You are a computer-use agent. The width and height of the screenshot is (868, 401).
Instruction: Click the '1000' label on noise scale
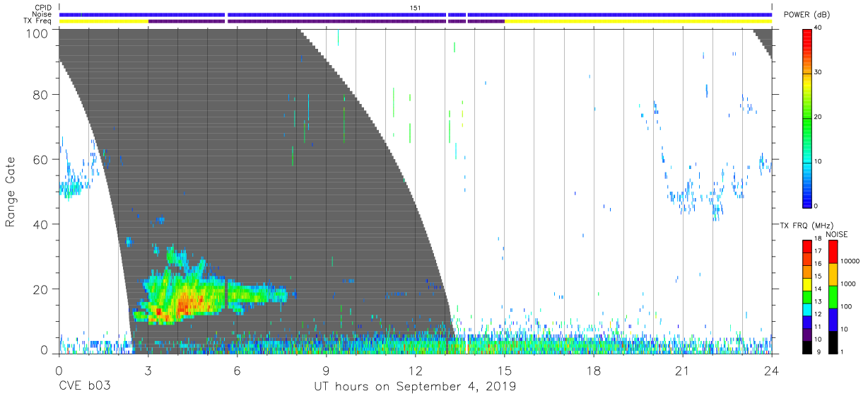pos(849,284)
